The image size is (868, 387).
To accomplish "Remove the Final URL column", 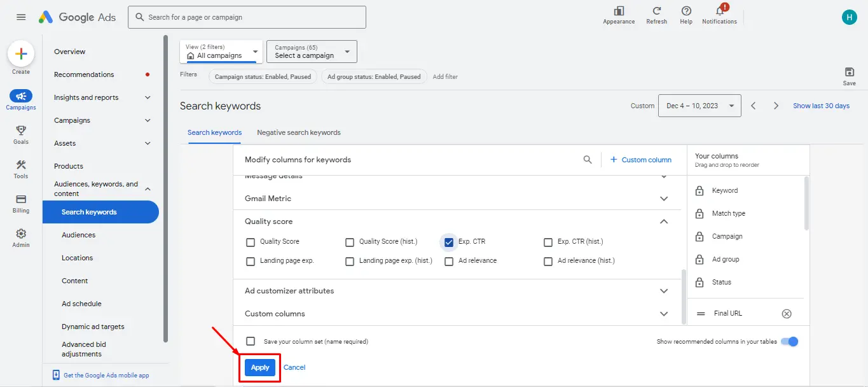I will point(787,313).
